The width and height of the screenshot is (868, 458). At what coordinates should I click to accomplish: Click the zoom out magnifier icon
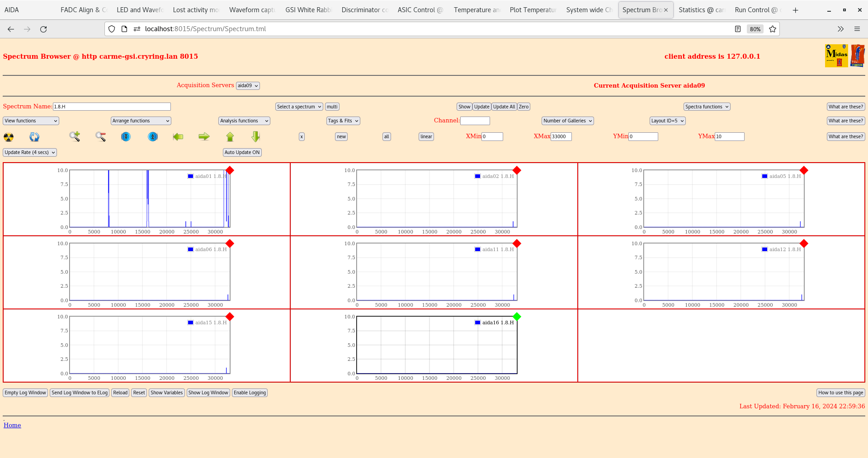[x=100, y=136]
